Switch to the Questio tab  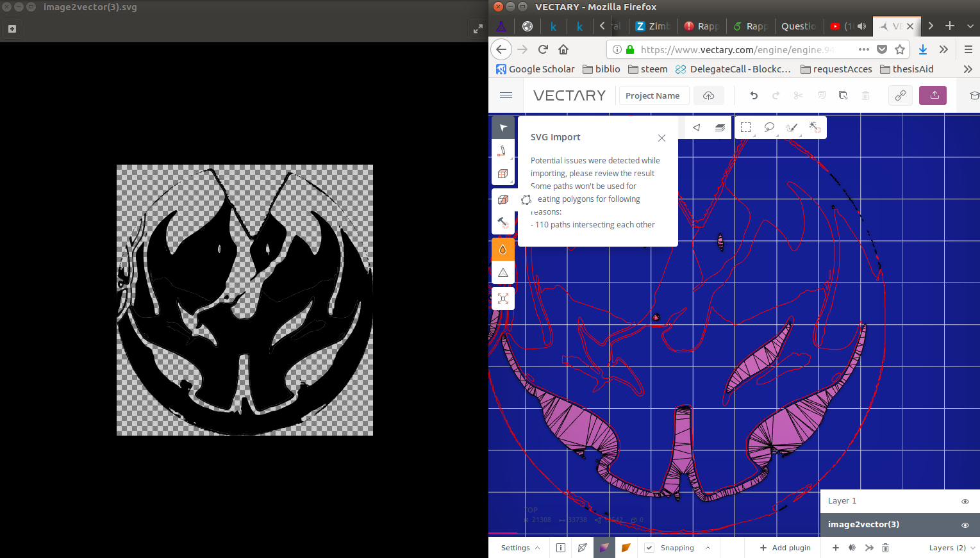pyautogui.click(x=798, y=26)
